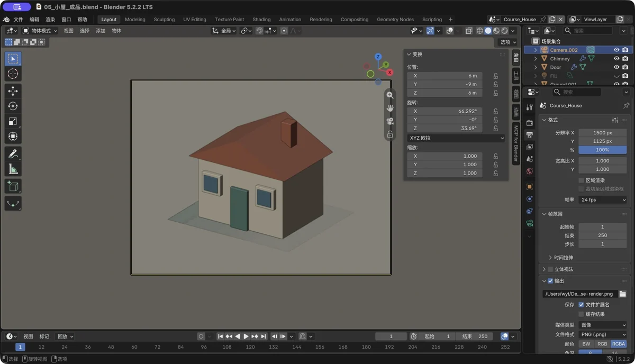
Task: Click the pan view hand gizmo
Action: click(x=390, y=108)
